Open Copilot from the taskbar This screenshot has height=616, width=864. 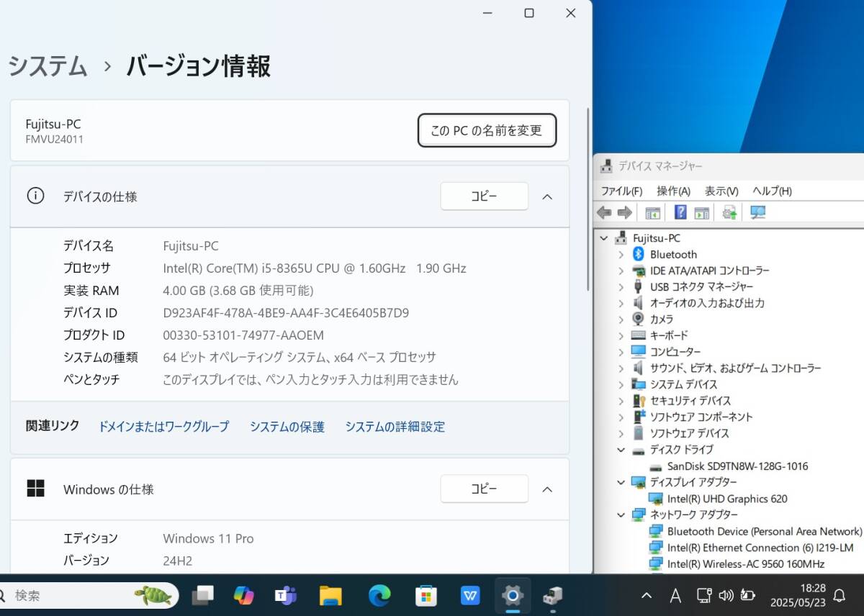(244, 595)
